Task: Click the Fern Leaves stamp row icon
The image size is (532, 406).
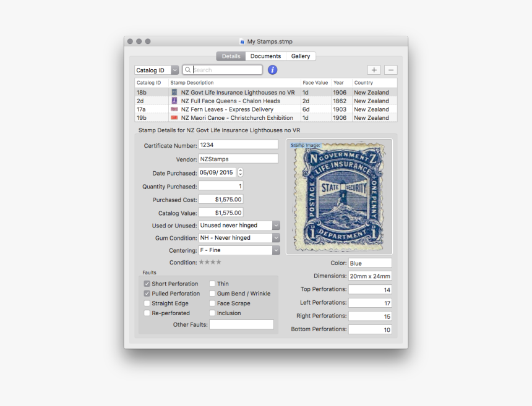Action: point(174,109)
